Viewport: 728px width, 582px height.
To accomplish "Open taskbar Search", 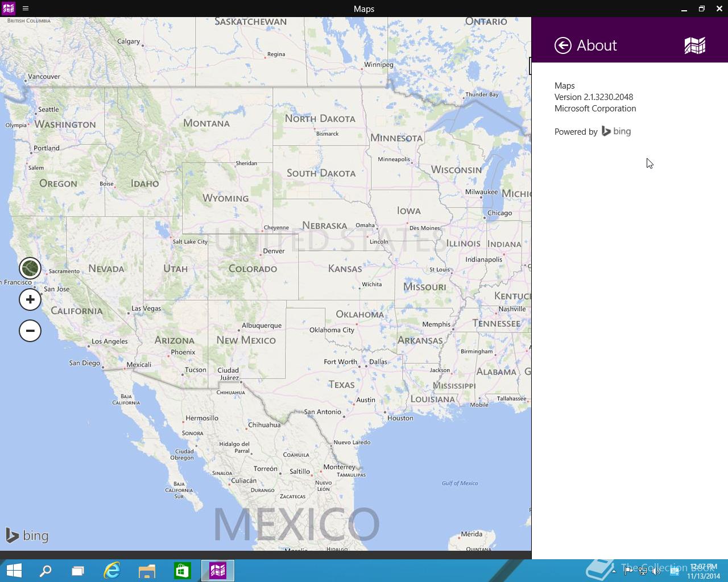I will coord(45,571).
